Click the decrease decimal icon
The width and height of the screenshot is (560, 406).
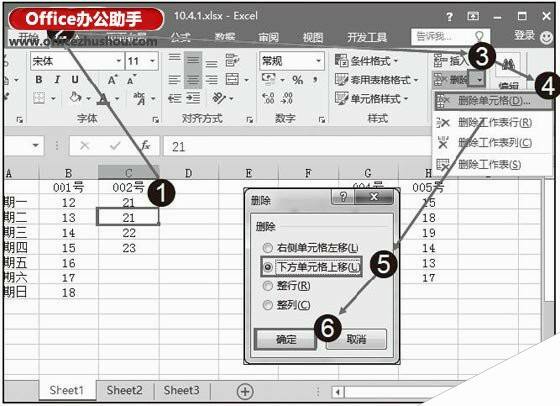coord(287,98)
